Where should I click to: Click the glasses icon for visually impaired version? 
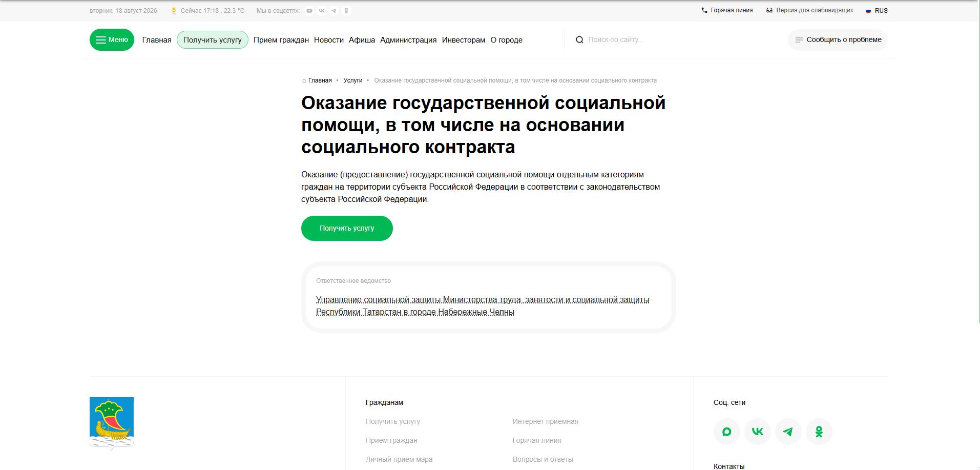click(769, 10)
